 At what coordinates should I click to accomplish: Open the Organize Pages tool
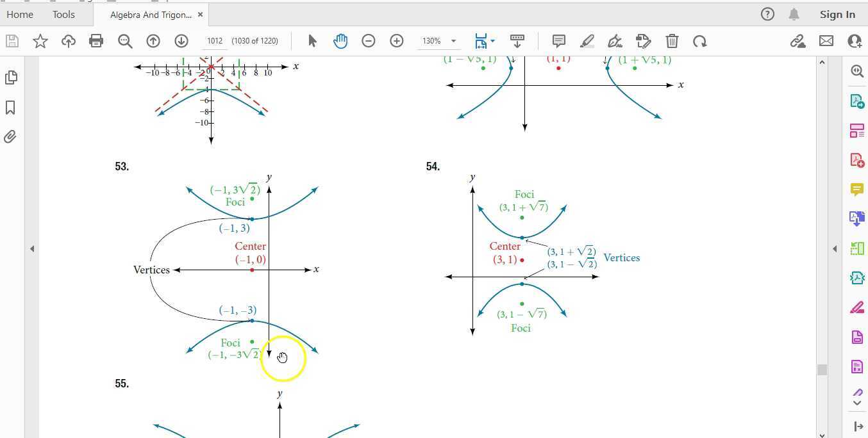pyautogui.click(x=857, y=131)
